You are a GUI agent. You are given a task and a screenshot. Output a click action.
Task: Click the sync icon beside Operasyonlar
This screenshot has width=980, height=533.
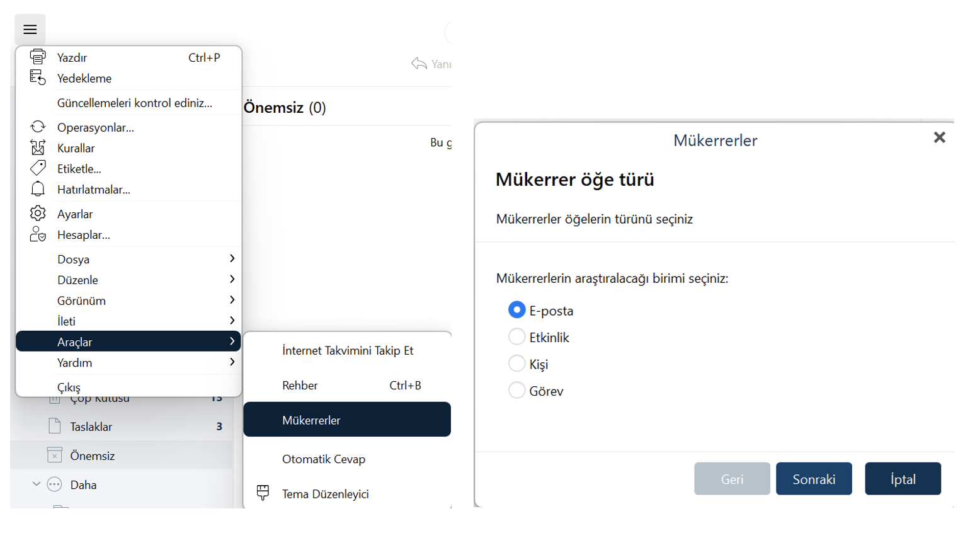pyautogui.click(x=38, y=127)
